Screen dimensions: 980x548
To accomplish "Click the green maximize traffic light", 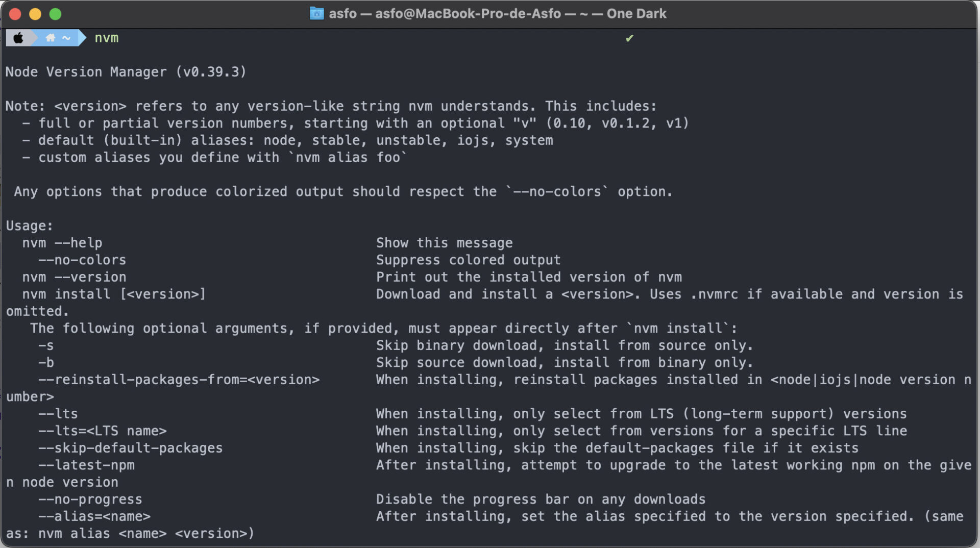I will coord(55,14).
